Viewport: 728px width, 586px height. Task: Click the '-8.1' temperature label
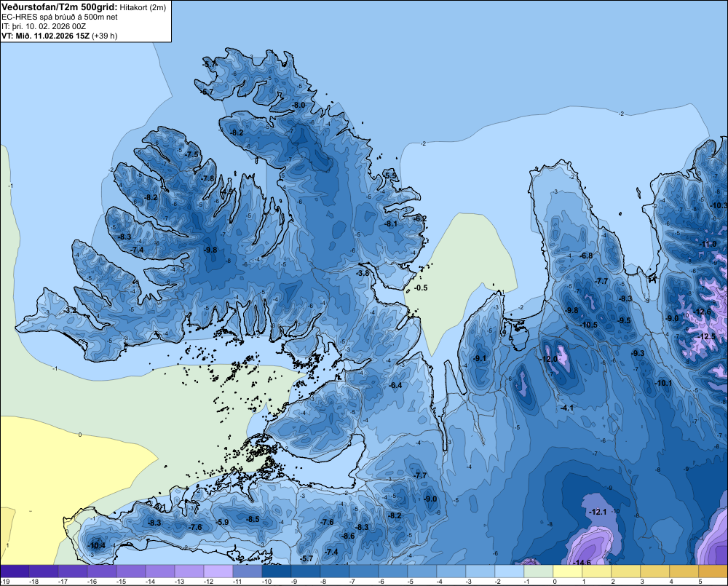pyautogui.click(x=390, y=223)
